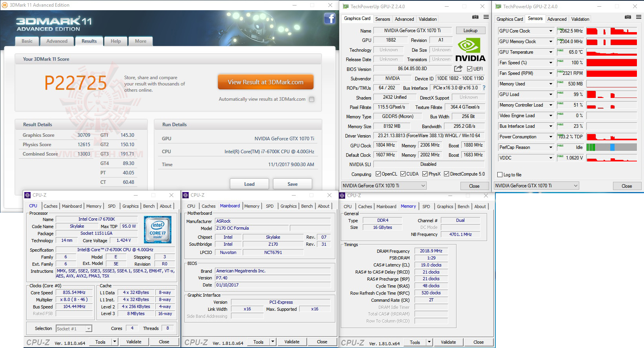Screen dimensions: 644x348
Task: Open the GPU Memory Clock sensor dropdown
Action: (x=551, y=42)
